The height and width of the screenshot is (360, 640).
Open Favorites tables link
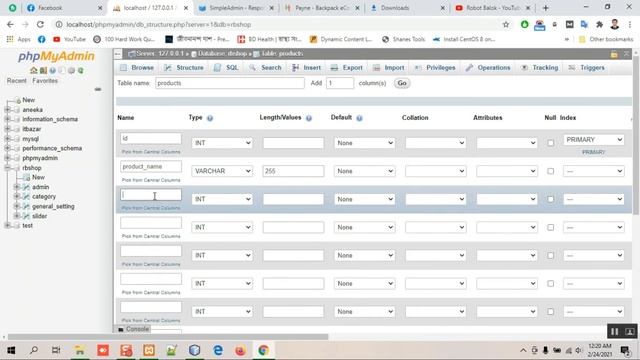coord(45,81)
